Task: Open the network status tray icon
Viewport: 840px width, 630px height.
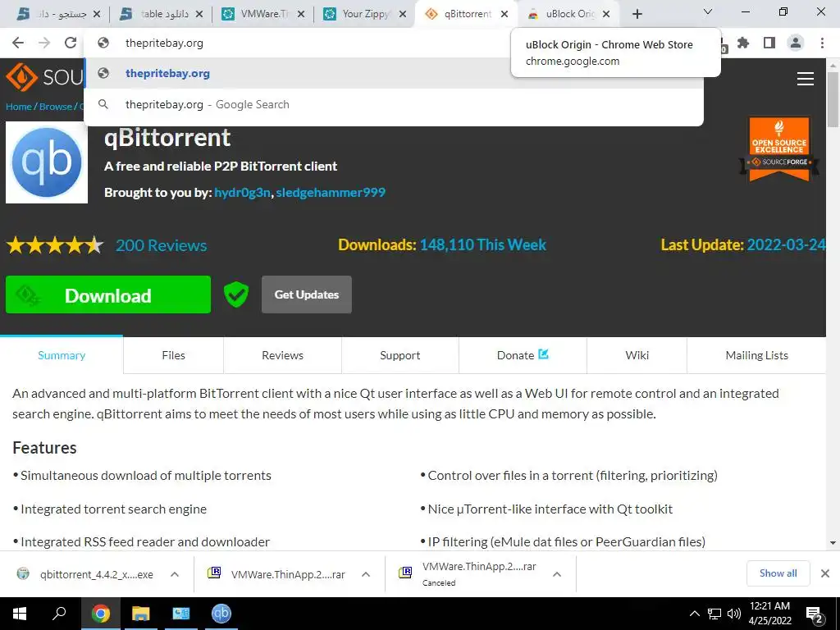Action: click(714, 614)
